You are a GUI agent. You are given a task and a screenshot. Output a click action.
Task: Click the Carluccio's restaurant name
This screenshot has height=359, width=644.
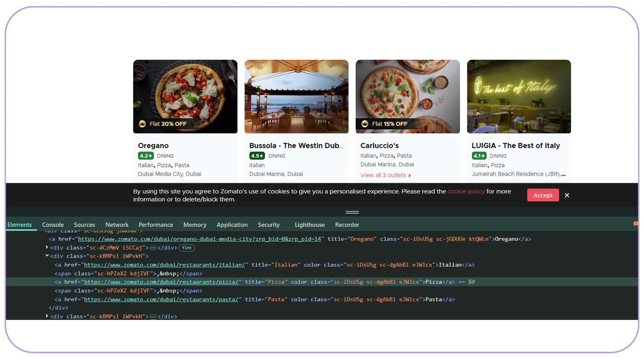click(380, 146)
